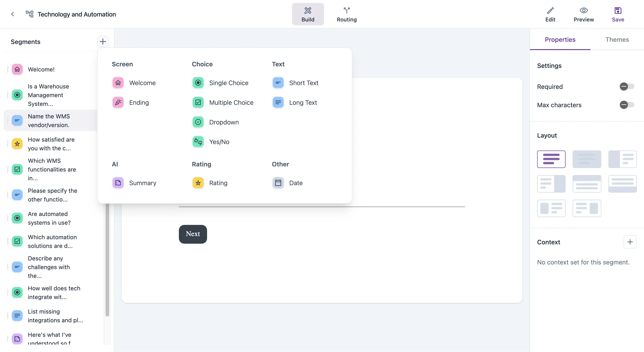Select the full background image layout thumbnail

587,159
